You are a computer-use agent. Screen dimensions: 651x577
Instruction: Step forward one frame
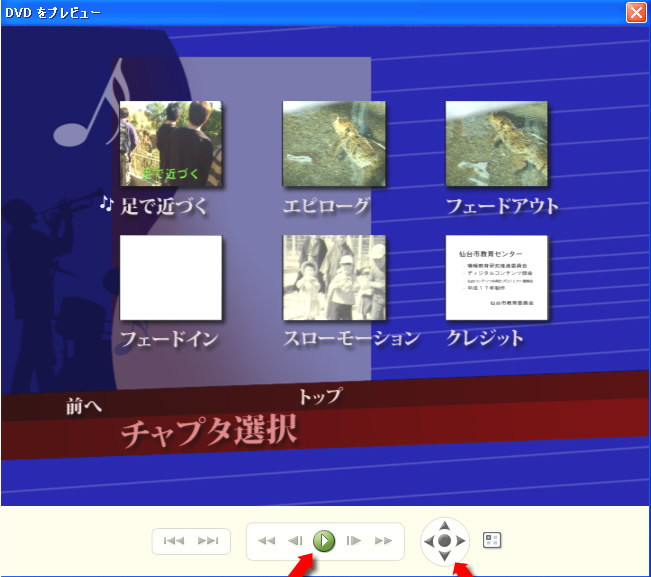(353, 541)
